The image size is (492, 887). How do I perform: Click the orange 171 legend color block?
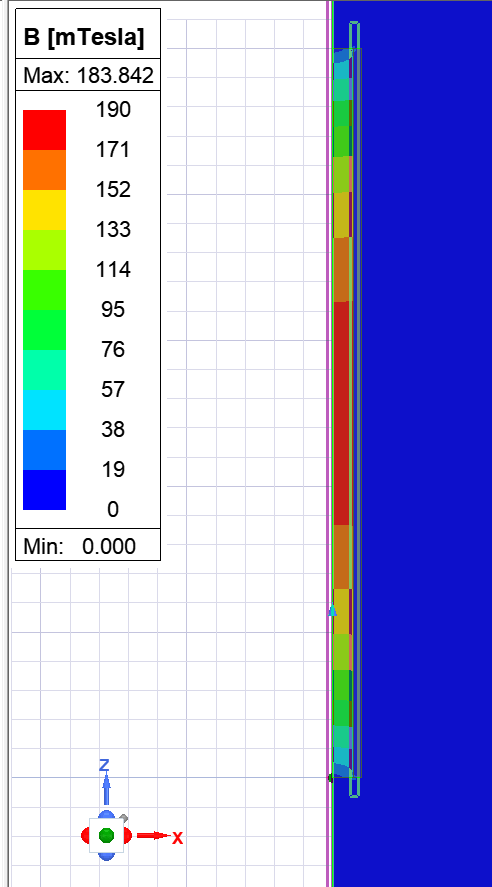(44, 170)
